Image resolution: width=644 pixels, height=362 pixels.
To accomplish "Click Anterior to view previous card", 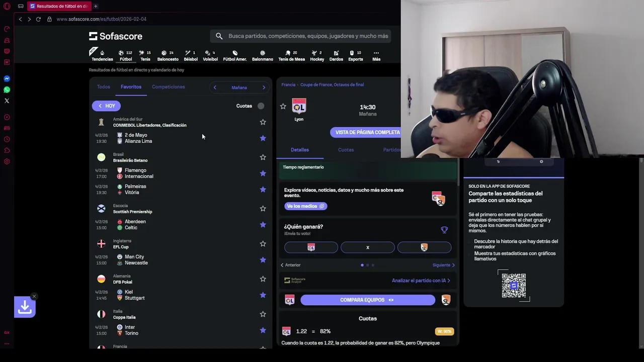I will (x=290, y=265).
